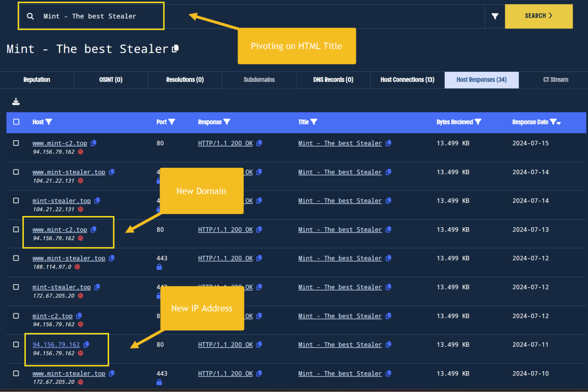Open the filter funnel next to Search
This screenshot has width=588, height=392.
[x=495, y=16]
